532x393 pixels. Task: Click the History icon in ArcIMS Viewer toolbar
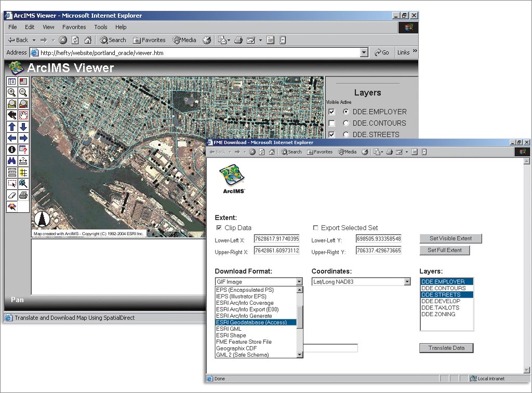click(207, 40)
